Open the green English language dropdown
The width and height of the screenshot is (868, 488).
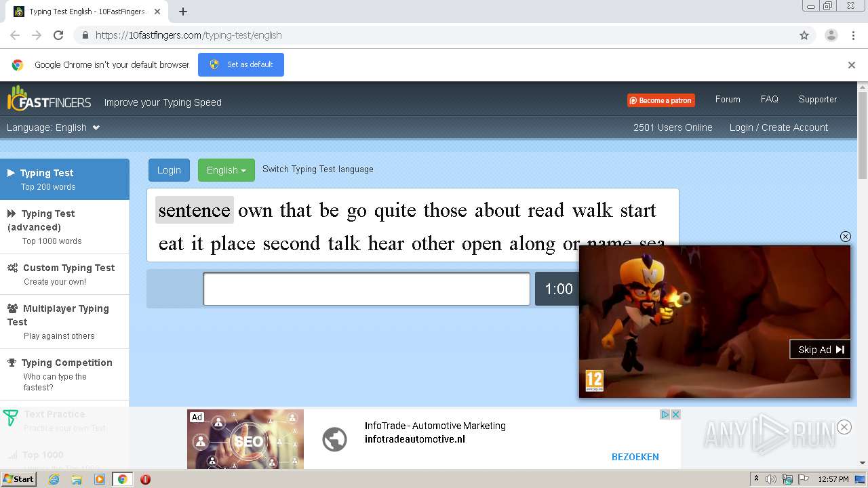click(x=226, y=170)
